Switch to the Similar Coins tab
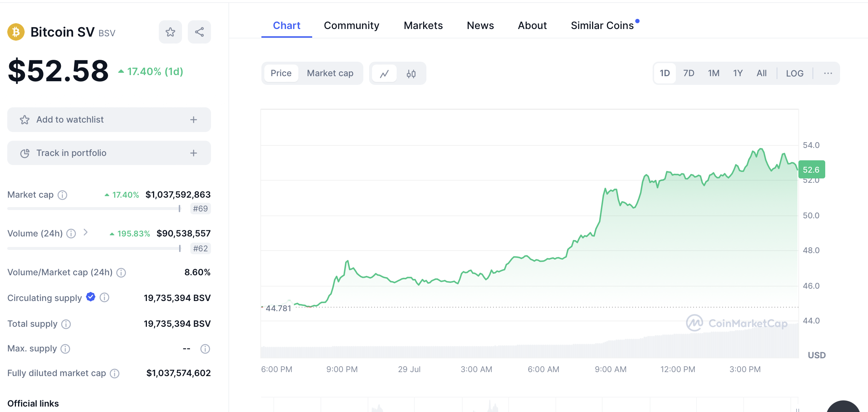 coord(602,25)
